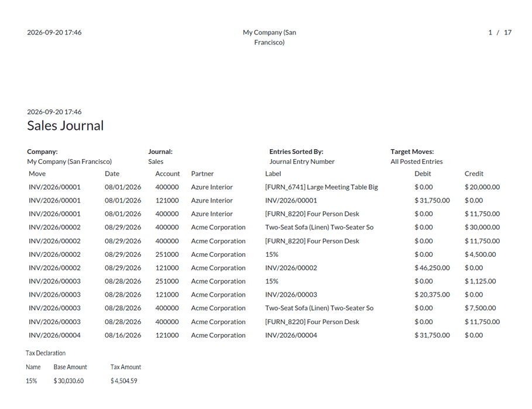The height and width of the screenshot is (409, 532).
Task: Click the 15% name in Tax Declaration
Action: click(31, 381)
